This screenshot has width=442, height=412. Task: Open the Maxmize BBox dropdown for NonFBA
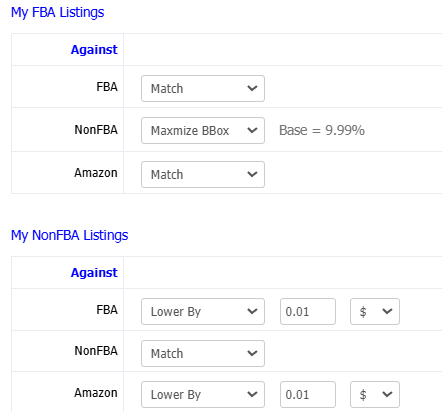(203, 130)
